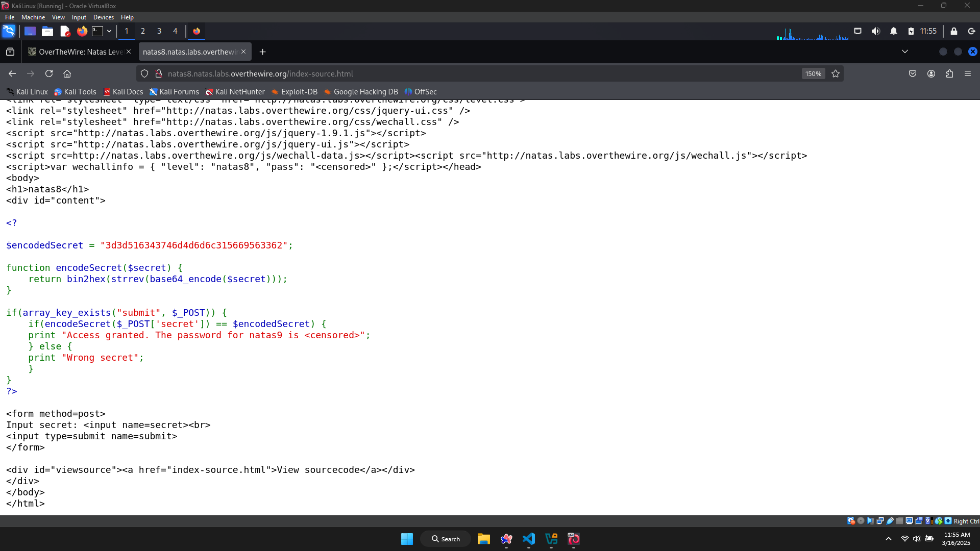Open File Explorer from Windows taskbar
The height and width of the screenshot is (551, 980).
[x=484, y=539]
